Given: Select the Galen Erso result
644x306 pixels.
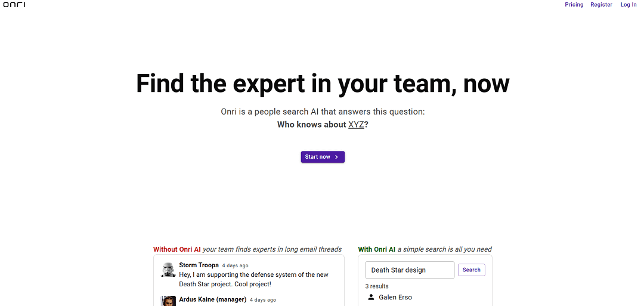Looking at the screenshot, I should 395,297.
